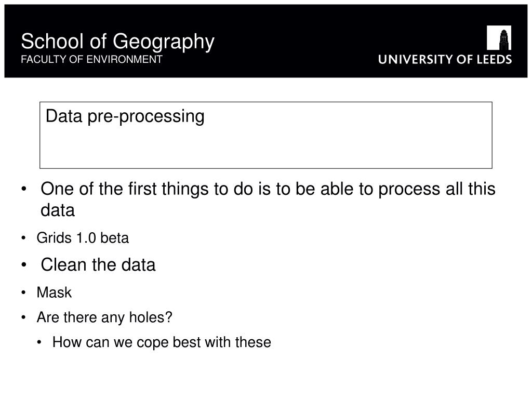Click the bullet beside "Clean the data"
This screenshot has width=532, height=399.
tap(25, 265)
